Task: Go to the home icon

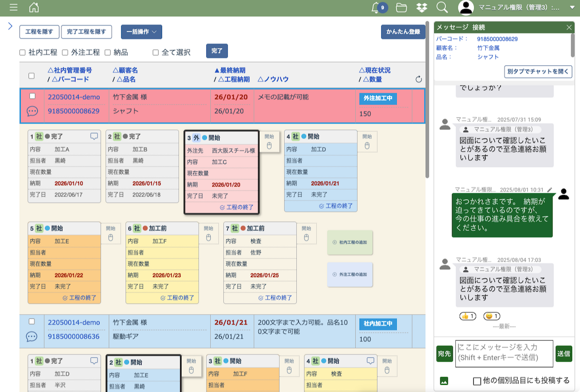Action: (x=34, y=7)
